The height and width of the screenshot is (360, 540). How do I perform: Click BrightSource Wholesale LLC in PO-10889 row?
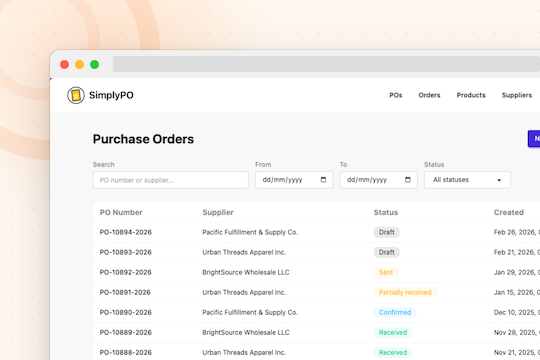(x=246, y=332)
